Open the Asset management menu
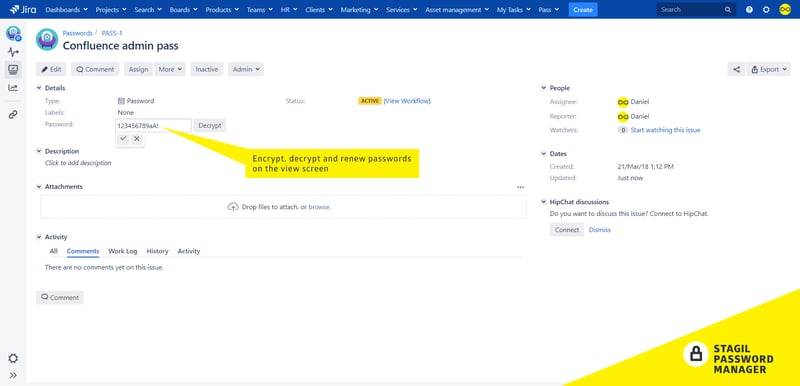Image resolution: width=800 pixels, height=386 pixels. [457, 10]
